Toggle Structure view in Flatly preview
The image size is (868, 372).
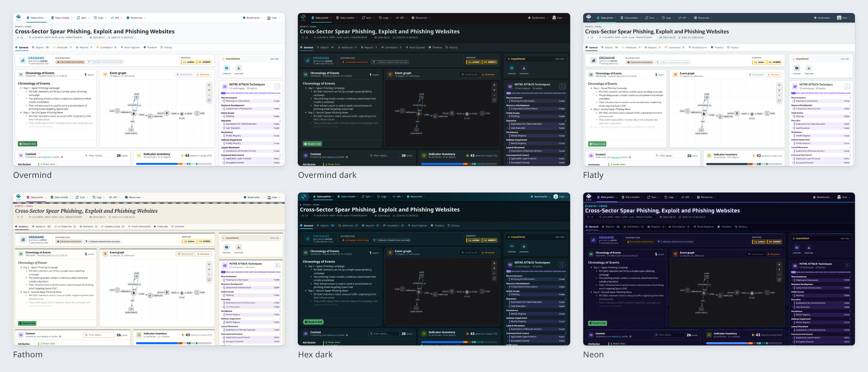774,74
